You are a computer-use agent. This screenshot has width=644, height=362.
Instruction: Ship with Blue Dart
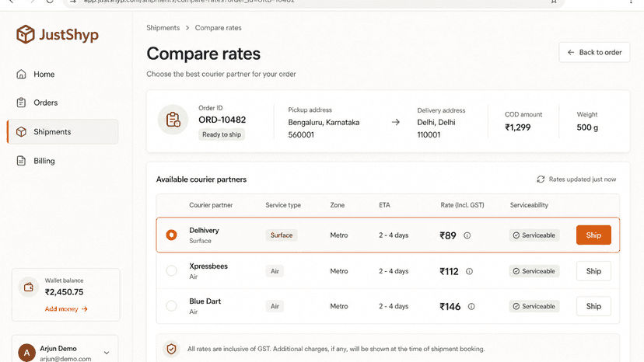[x=593, y=306]
